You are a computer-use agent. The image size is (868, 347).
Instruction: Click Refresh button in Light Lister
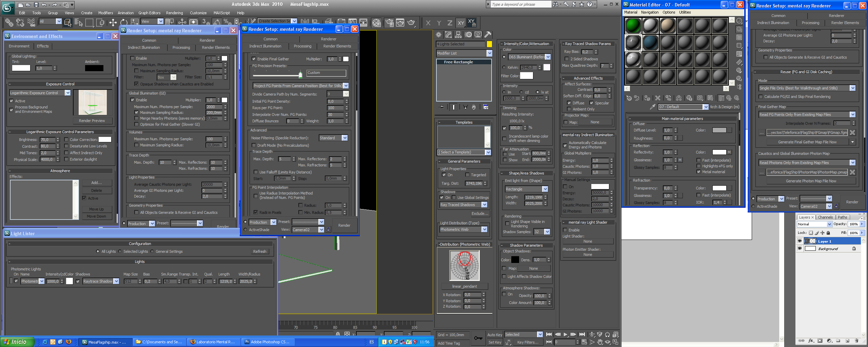click(260, 251)
